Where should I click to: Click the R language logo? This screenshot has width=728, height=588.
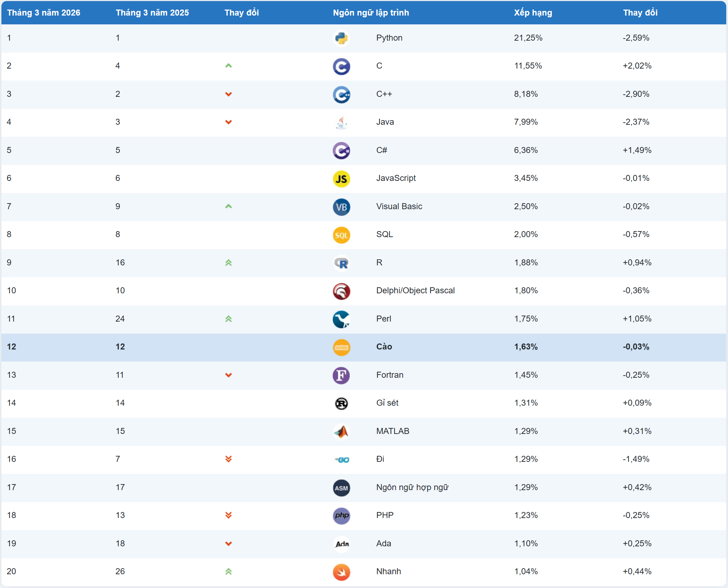click(x=341, y=263)
